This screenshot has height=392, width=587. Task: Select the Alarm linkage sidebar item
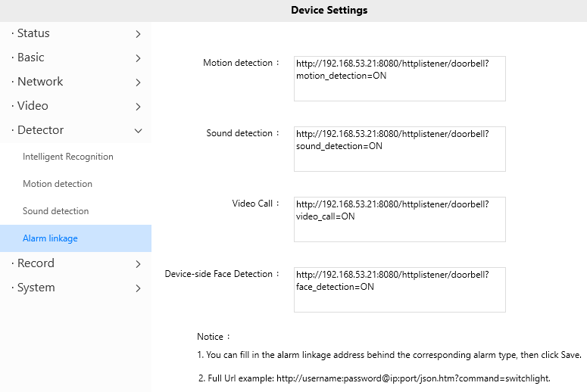coord(50,238)
